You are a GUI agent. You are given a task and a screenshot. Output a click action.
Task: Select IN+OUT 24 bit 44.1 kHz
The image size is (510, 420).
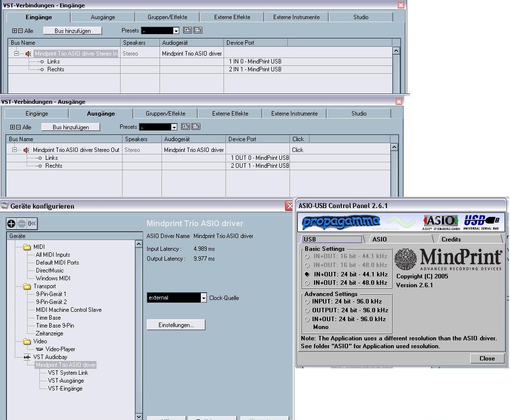click(307, 274)
